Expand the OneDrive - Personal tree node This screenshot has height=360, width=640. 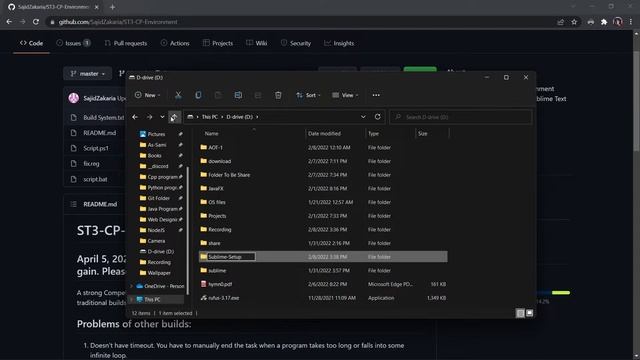coord(131,286)
